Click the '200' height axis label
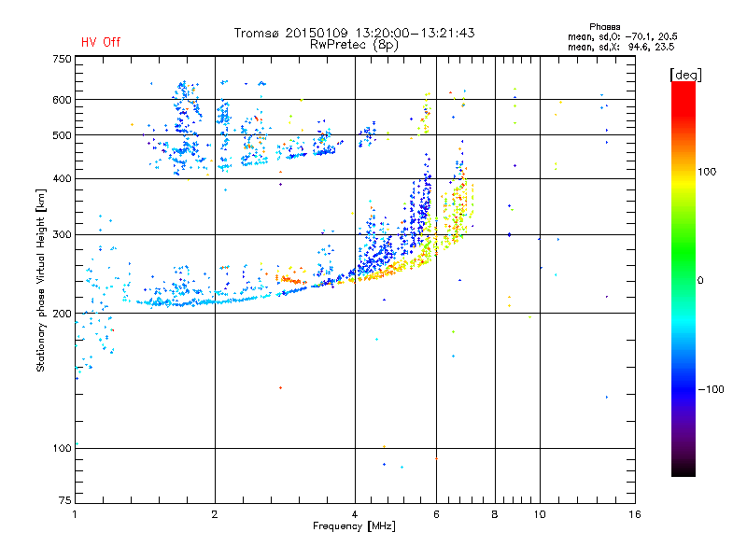Image resolution: width=747 pixels, height=560 pixels. point(62,314)
